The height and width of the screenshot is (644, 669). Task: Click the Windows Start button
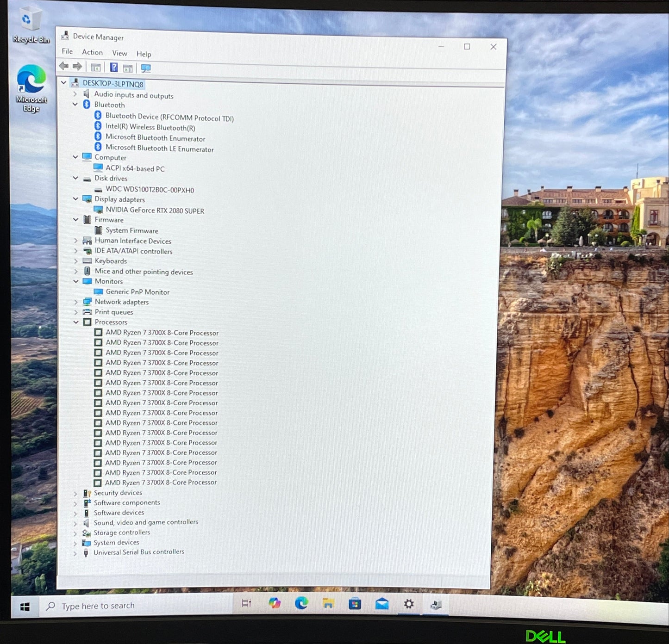[25, 607]
